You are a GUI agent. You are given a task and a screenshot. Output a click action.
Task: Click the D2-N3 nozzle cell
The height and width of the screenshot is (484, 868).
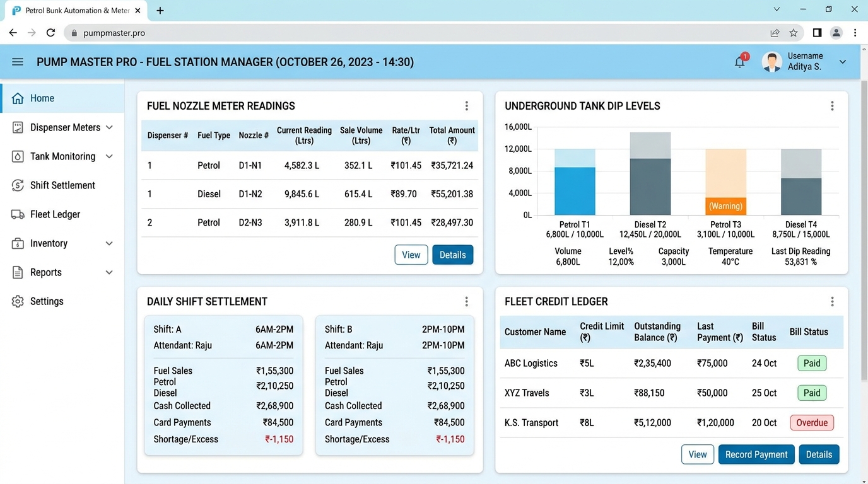click(250, 222)
